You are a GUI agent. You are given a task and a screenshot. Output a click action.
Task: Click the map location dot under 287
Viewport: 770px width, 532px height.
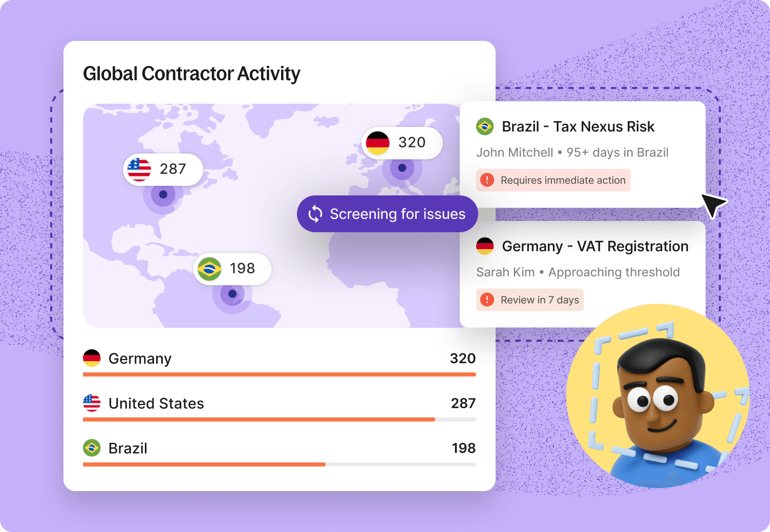[163, 194]
